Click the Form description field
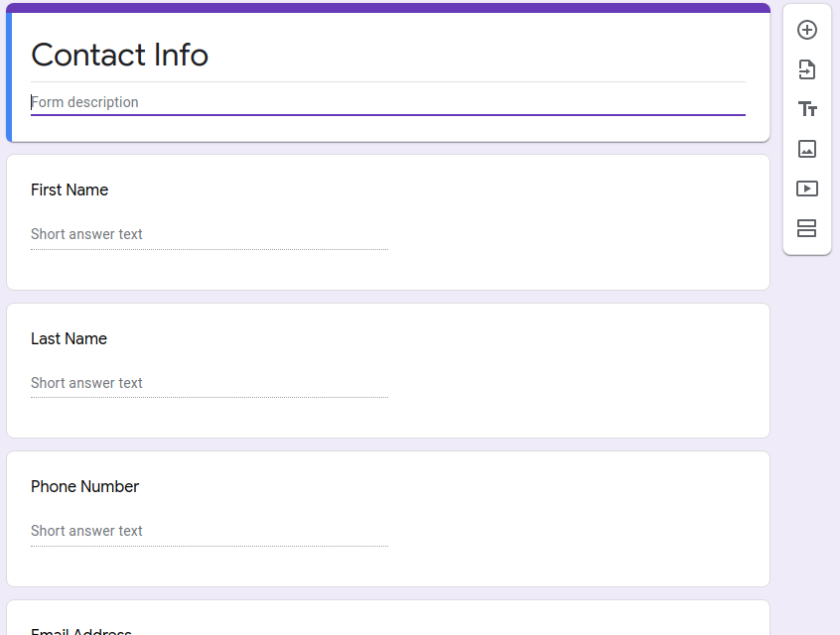Screen dimensions: 840x635 tap(387, 101)
